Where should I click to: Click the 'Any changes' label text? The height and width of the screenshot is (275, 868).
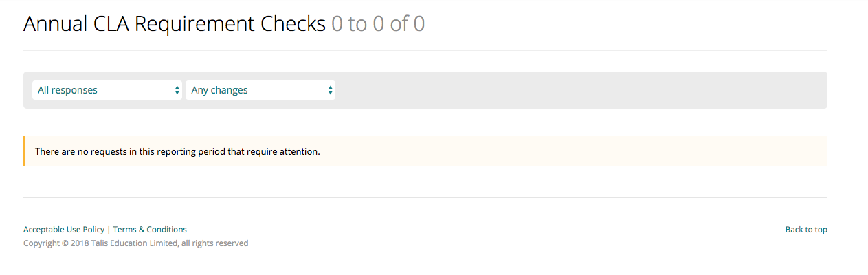click(x=219, y=90)
